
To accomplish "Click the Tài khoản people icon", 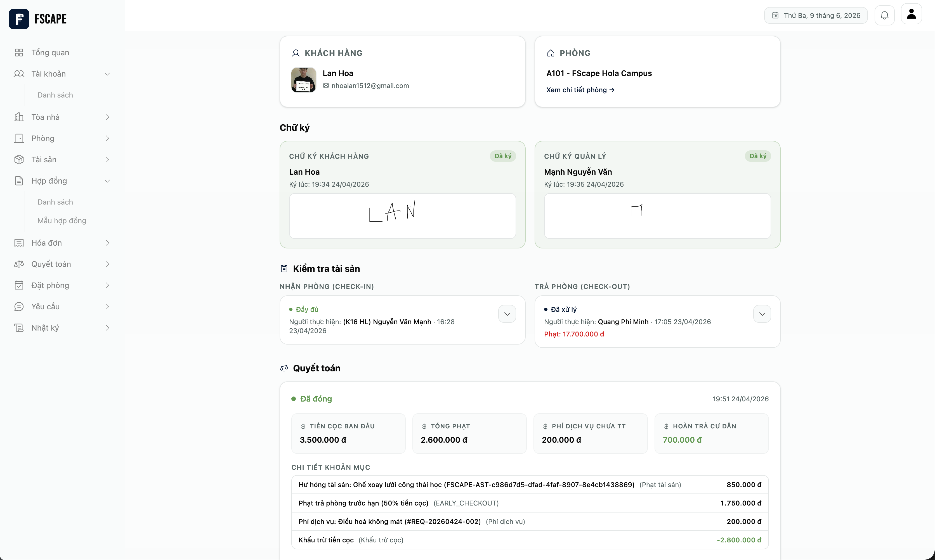I will coord(19,74).
